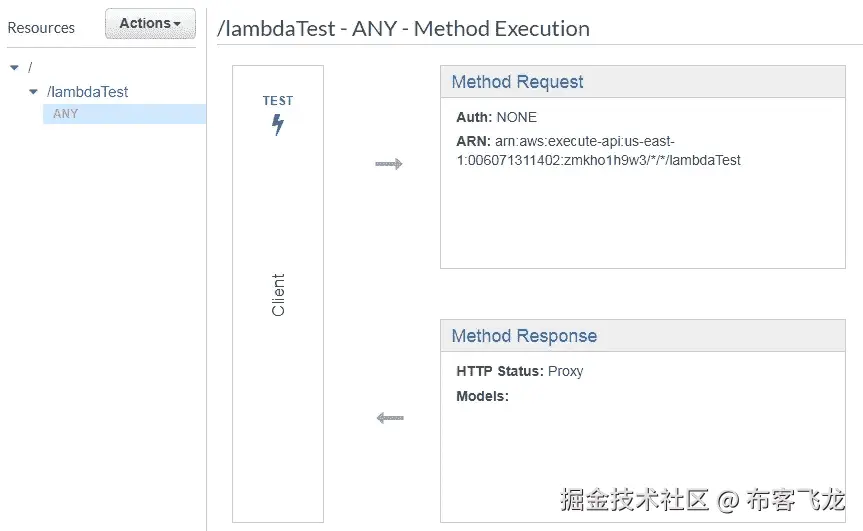Collapse the /lambdaTest tree arrow
The height and width of the screenshot is (531, 863).
coord(33,92)
